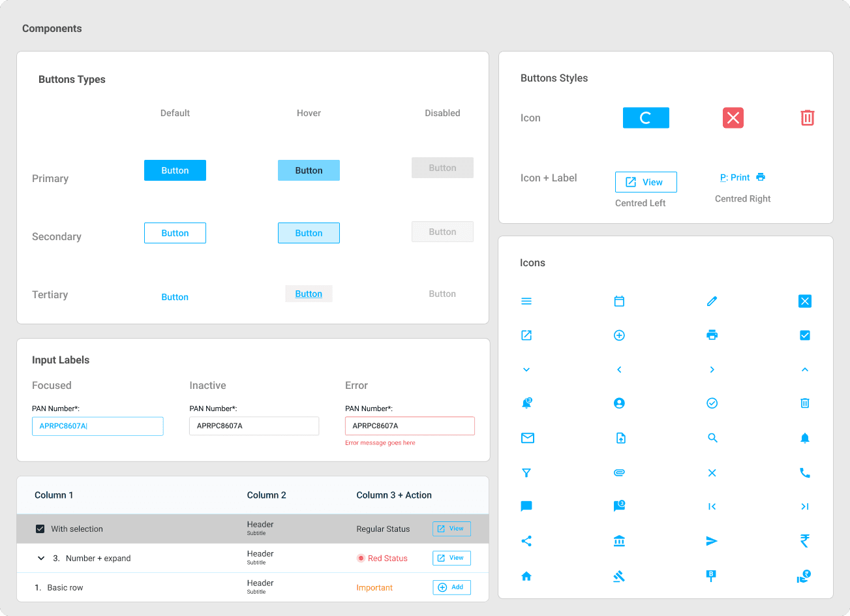Screen dimensions: 850x616
Task: Click the refresh icon blue button
Action: point(646,118)
